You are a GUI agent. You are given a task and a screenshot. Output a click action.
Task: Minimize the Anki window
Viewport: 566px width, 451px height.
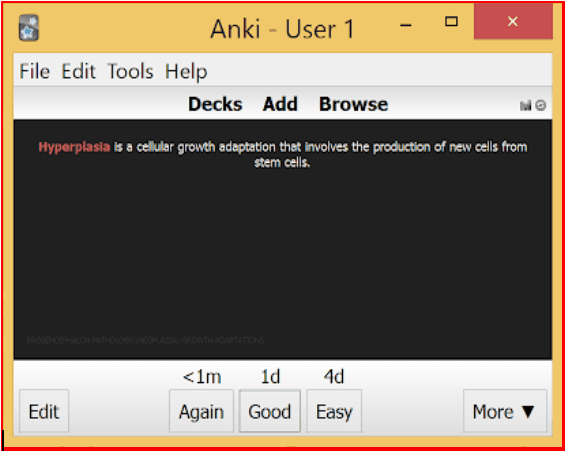406,25
